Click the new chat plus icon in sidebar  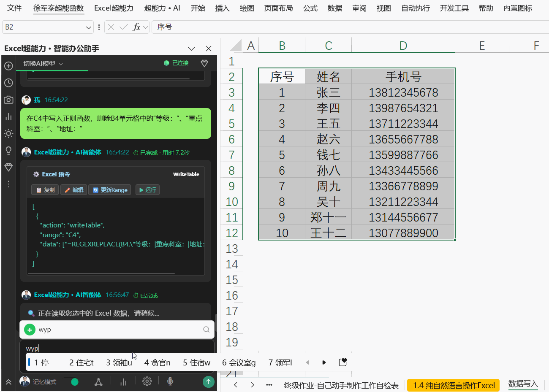tap(8, 66)
